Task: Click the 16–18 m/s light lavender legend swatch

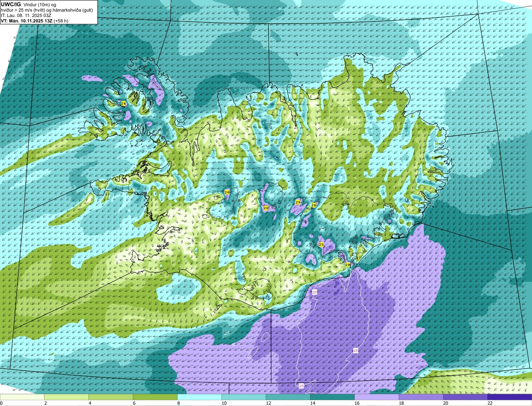Action: 377,397
